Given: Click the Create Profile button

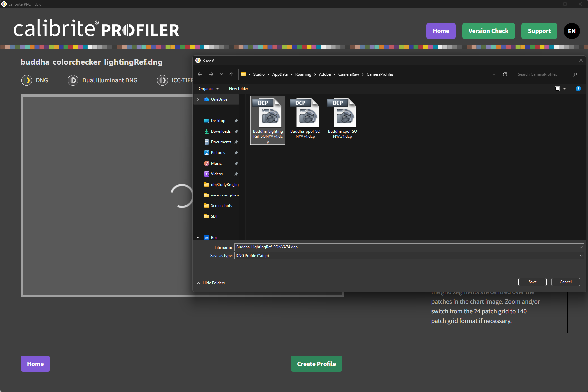Looking at the screenshot, I should click(x=316, y=364).
